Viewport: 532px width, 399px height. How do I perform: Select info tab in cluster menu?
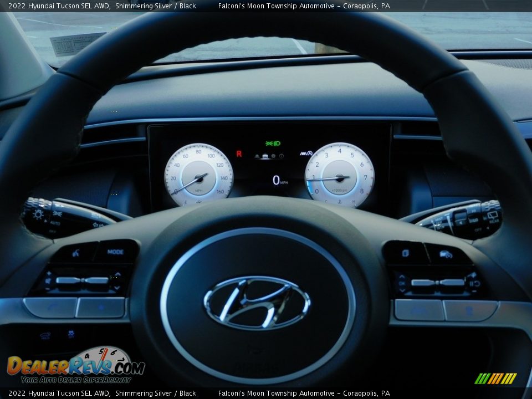point(281,156)
